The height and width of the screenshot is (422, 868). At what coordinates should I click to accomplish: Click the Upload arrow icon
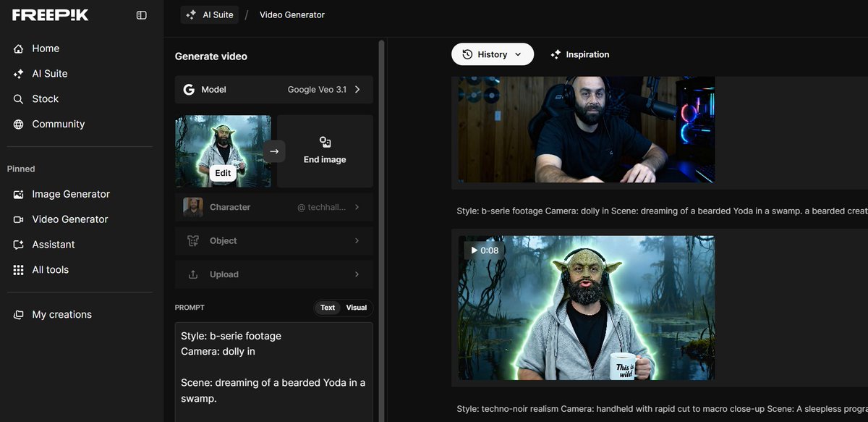click(x=193, y=274)
